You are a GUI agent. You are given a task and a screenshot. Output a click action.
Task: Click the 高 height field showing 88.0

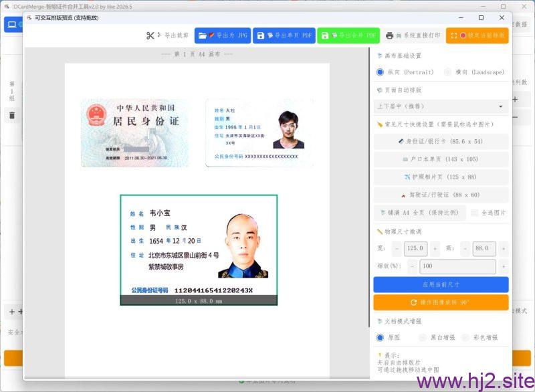coord(484,249)
